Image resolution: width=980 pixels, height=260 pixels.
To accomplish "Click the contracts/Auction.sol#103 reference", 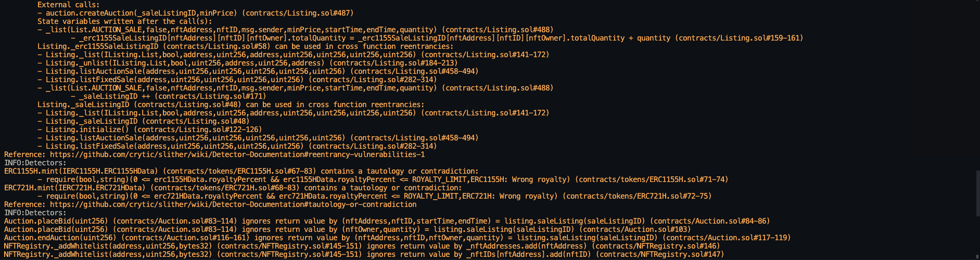I will click(635, 229).
